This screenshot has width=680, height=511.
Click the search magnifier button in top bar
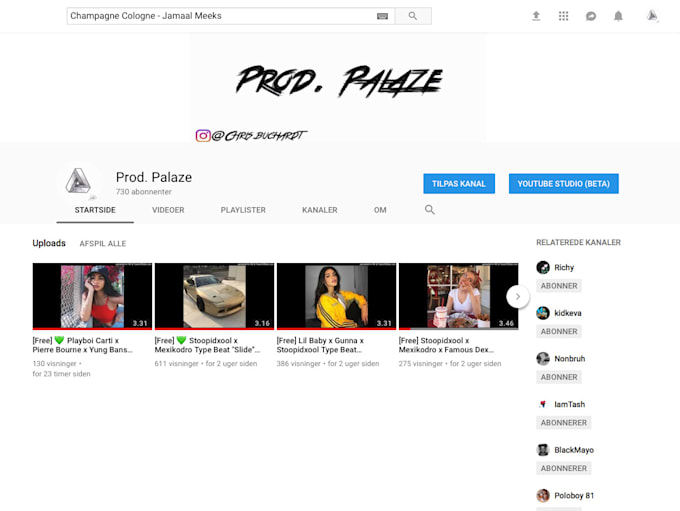pyautogui.click(x=413, y=16)
